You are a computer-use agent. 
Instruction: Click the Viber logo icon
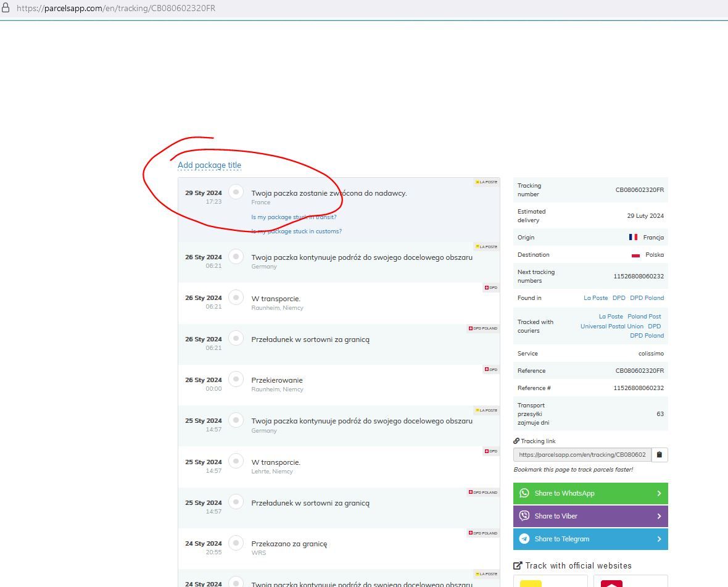524,516
